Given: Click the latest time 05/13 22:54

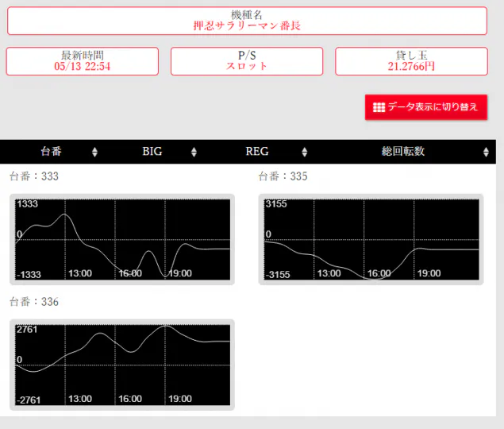Looking at the screenshot, I should (x=83, y=66).
